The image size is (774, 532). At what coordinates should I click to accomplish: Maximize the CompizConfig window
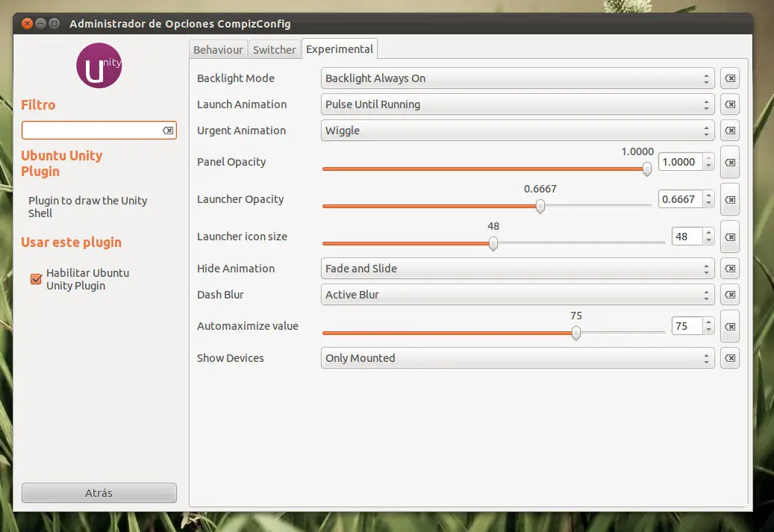pyautogui.click(x=54, y=23)
